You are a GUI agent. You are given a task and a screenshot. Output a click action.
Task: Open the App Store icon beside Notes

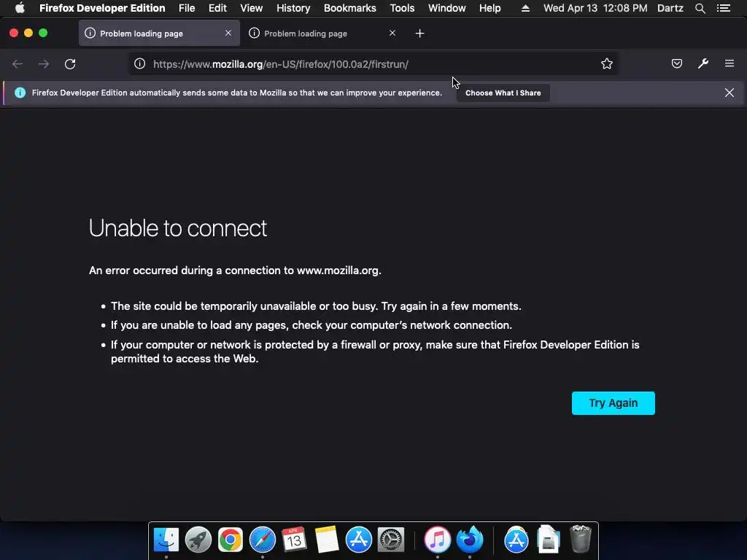point(359,540)
